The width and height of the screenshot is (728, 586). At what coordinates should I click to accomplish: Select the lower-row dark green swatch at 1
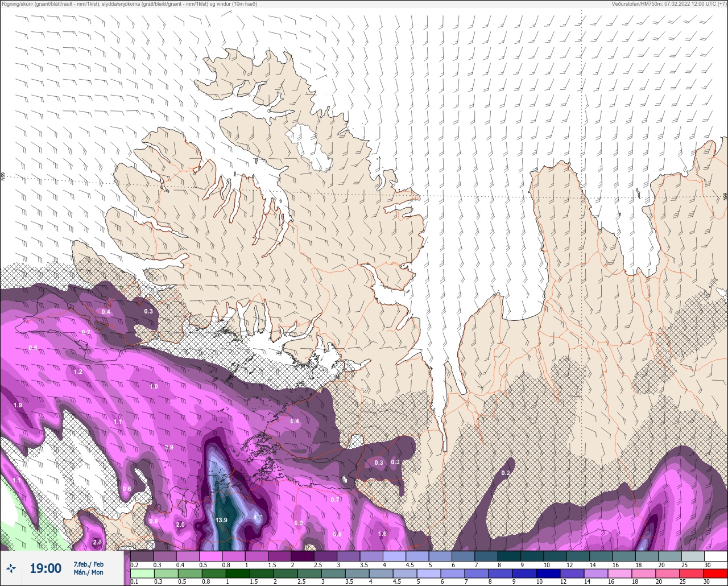point(238,573)
